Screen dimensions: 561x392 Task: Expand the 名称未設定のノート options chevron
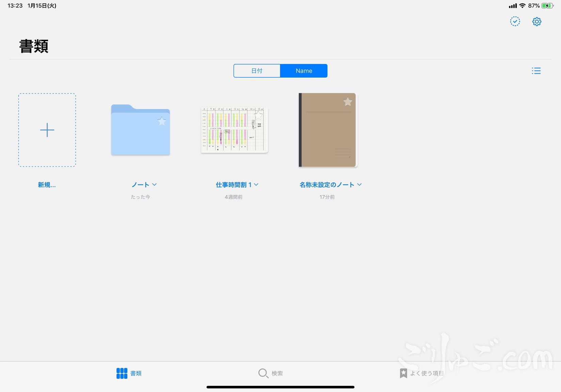click(x=359, y=185)
